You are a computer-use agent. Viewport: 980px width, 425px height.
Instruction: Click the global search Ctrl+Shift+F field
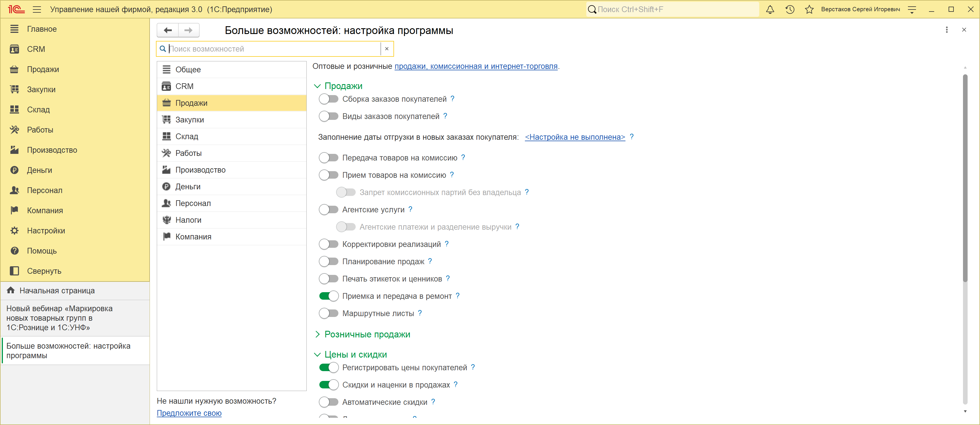673,10
